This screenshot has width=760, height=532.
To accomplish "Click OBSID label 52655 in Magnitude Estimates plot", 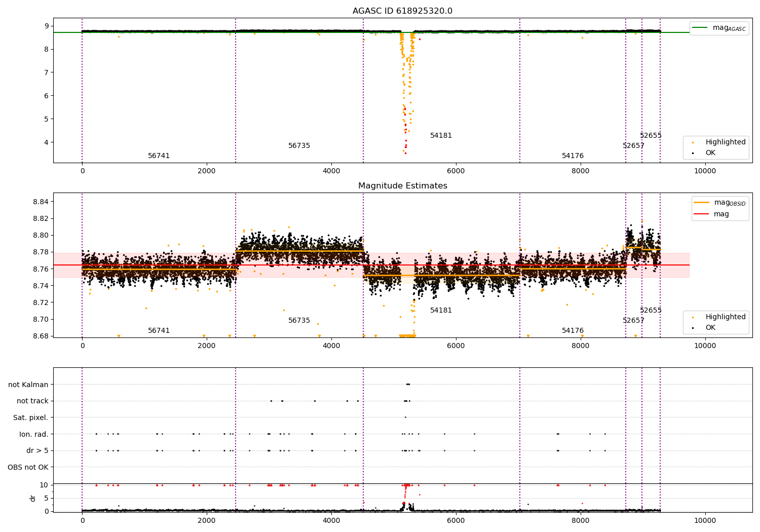I will pyautogui.click(x=651, y=311).
